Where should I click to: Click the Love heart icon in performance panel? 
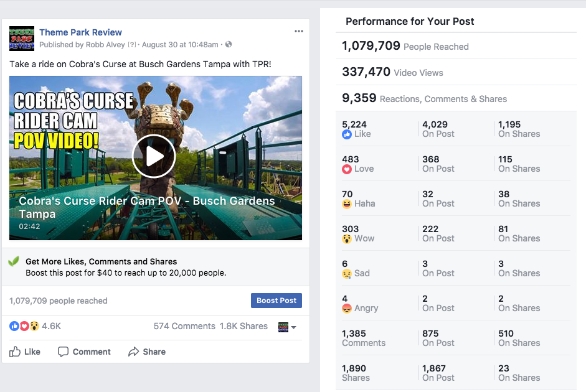(x=347, y=169)
